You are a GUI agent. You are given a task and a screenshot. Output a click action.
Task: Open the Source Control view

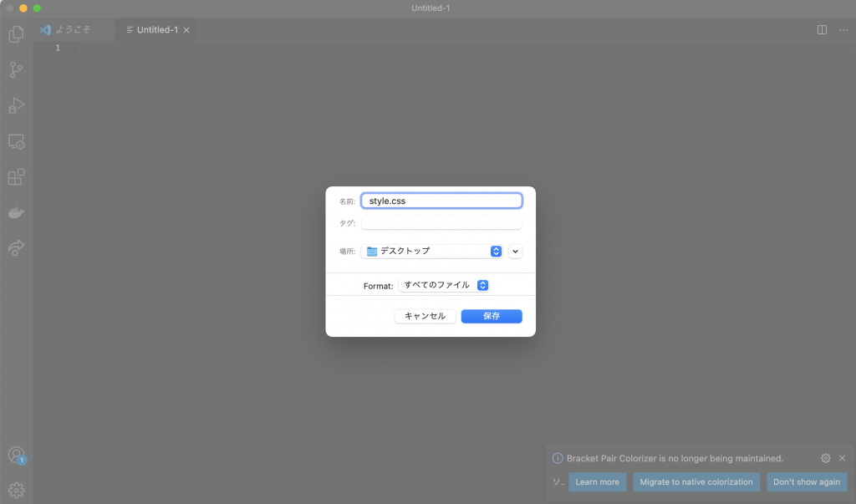[16, 70]
